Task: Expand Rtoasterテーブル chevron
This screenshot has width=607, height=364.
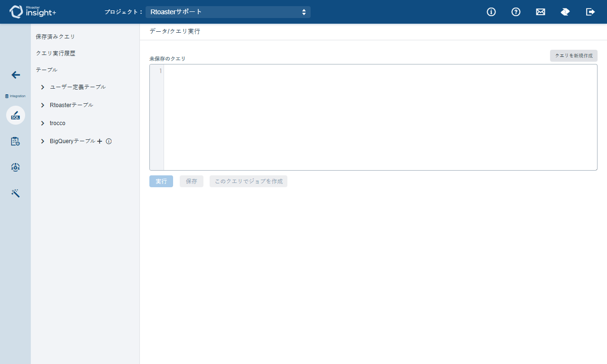Action: click(x=43, y=105)
